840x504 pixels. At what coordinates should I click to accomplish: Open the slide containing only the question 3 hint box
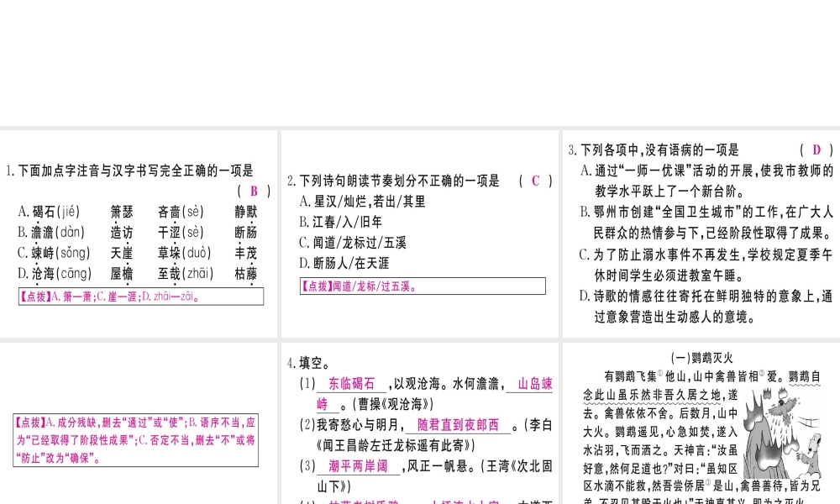pyautogui.click(x=139, y=423)
